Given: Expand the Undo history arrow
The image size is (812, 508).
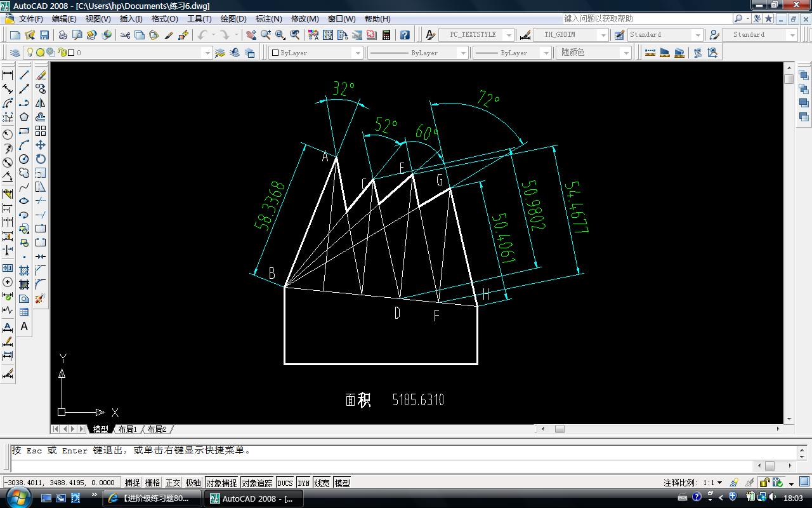Looking at the screenshot, I should tap(213, 35).
